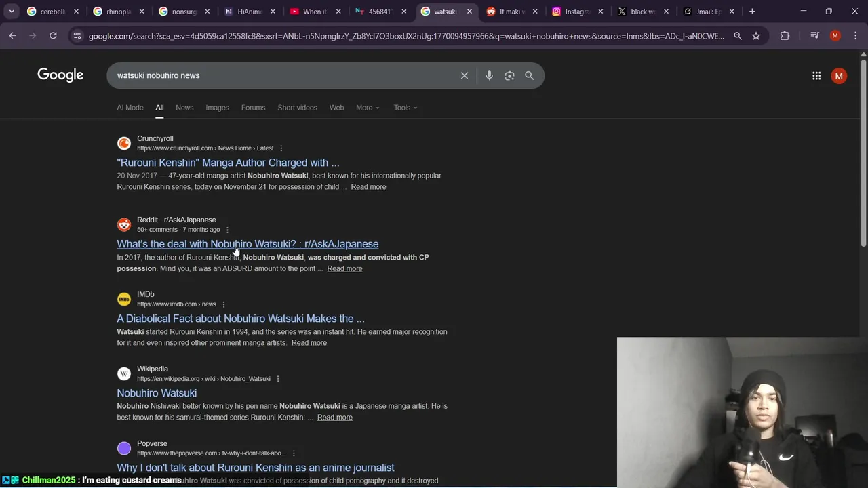Click Read more on Crunchyroll snippet

pos(368,187)
